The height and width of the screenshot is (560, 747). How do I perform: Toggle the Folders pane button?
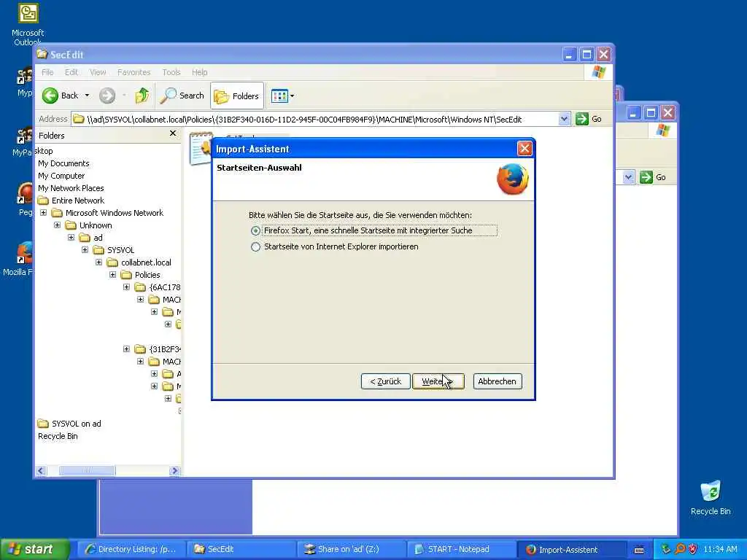(x=237, y=96)
